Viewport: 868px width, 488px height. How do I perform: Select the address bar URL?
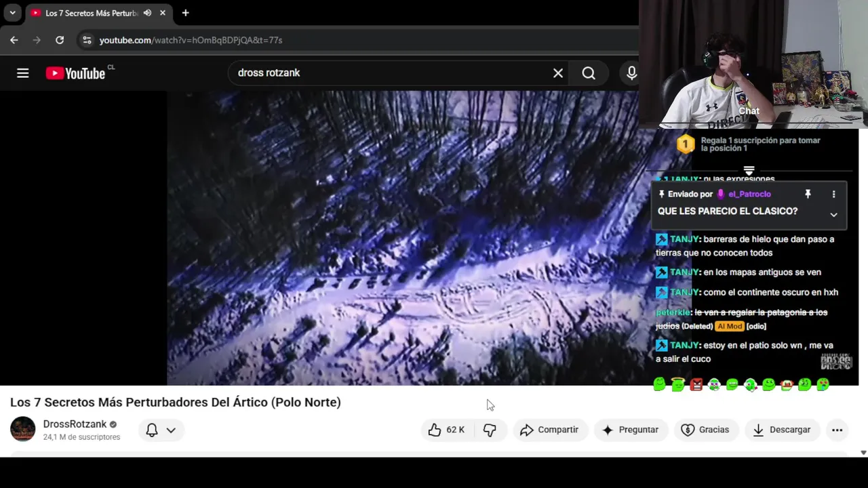pos(191,40)
